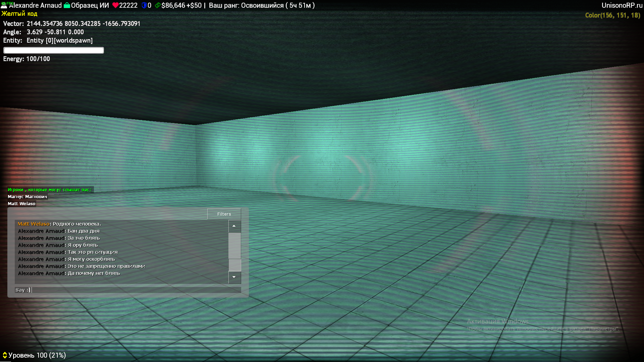
Task: Open the chat Filters button
Action: pyautogui.click(x=224, y=214)
